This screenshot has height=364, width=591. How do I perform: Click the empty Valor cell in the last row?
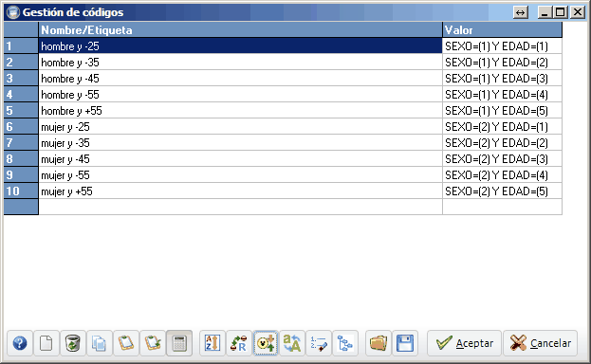[x=502, y=207]
